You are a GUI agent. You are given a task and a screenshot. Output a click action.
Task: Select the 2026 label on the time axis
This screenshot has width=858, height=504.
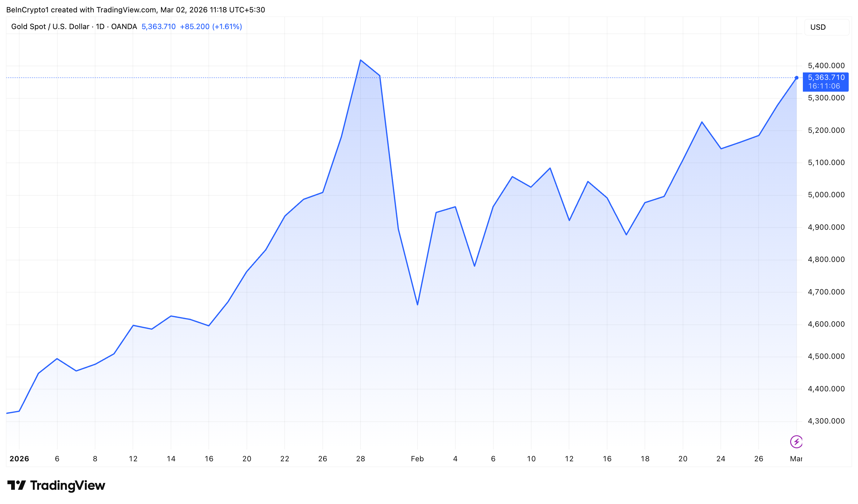20,458
